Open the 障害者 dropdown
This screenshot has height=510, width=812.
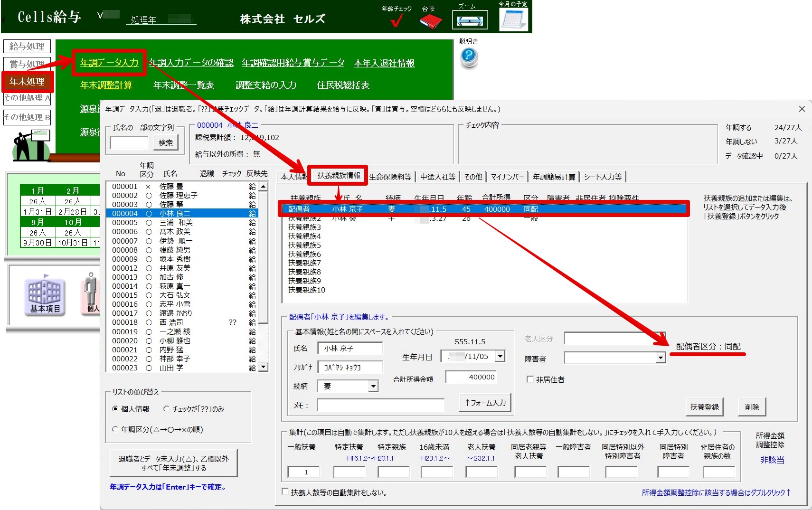(x=661, y=358)
